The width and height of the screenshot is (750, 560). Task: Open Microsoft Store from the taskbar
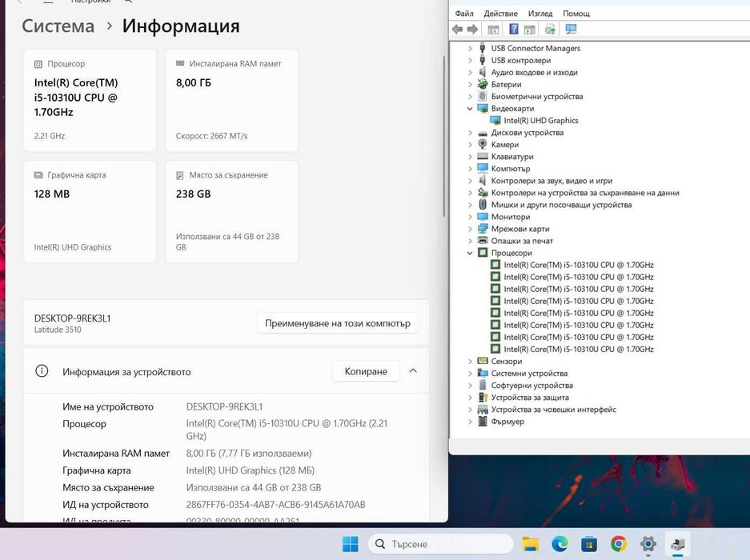pyautogui.click(x=589, y=544)
